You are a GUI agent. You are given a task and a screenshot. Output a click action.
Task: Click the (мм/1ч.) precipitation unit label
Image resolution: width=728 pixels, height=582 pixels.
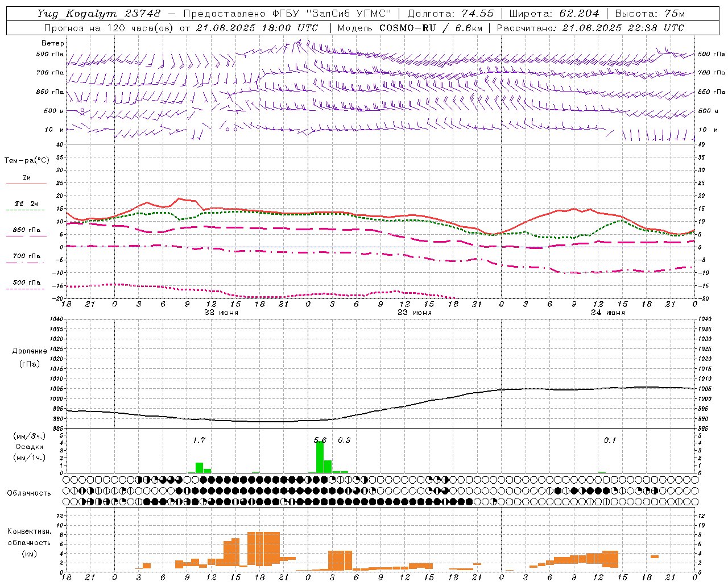tap(30, 458)
